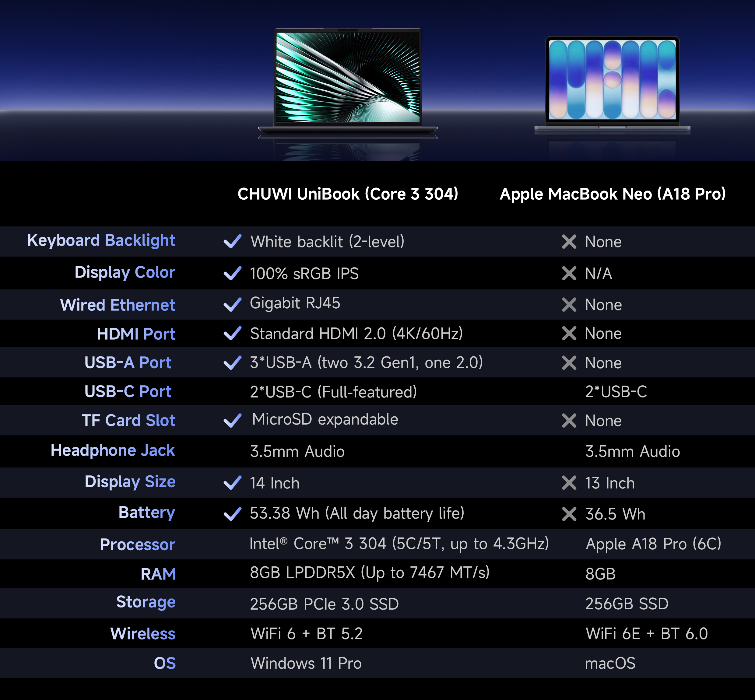
Task: Click the Wired Ethernet row label
Action: [x=118, y=305]
